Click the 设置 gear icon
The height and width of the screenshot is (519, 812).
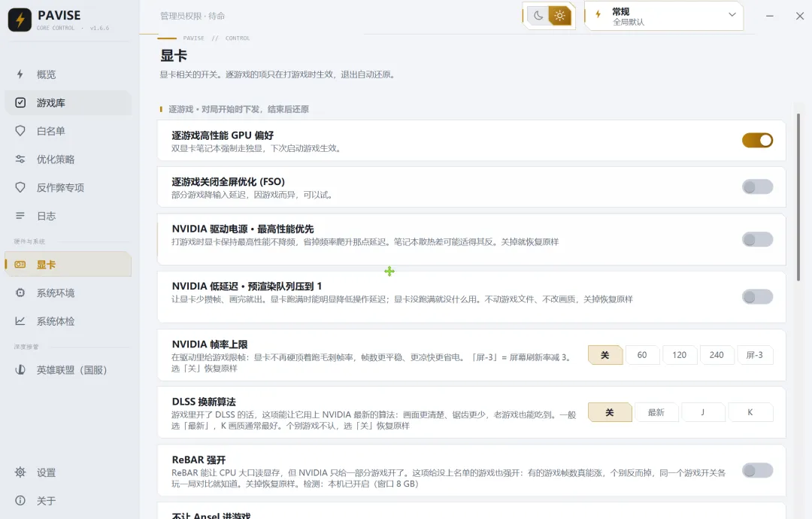pyautogui.click(x=20, y=472)
